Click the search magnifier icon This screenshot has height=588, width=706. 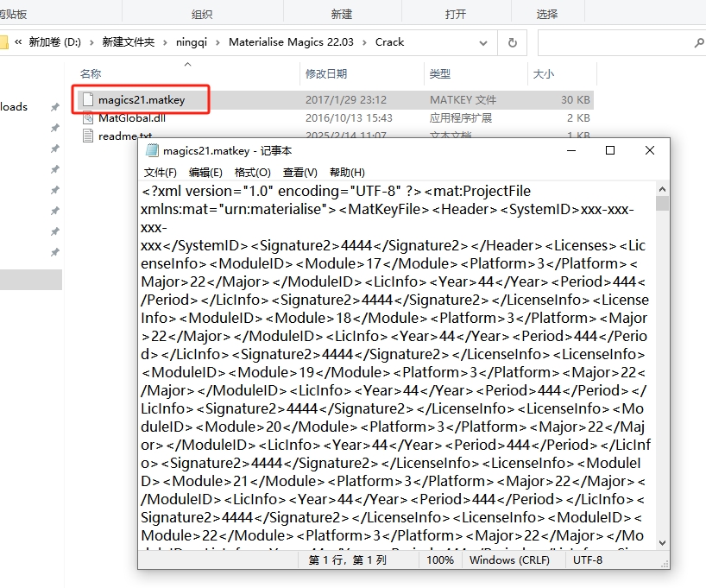click(x=699, y=43)
